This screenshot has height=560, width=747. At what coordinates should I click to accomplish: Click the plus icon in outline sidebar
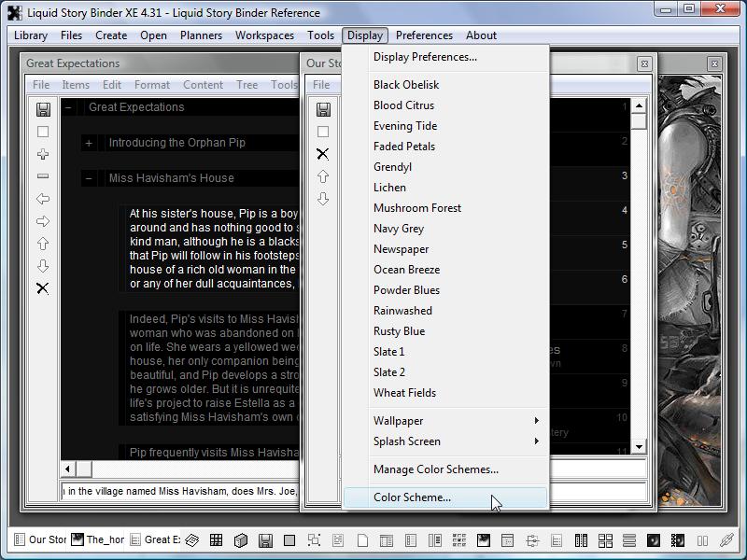click(x=43, y=154)
